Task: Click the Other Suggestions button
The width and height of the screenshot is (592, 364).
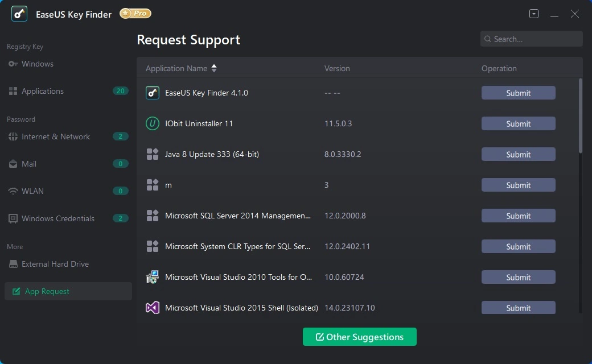Action: (x=359, y=337)
